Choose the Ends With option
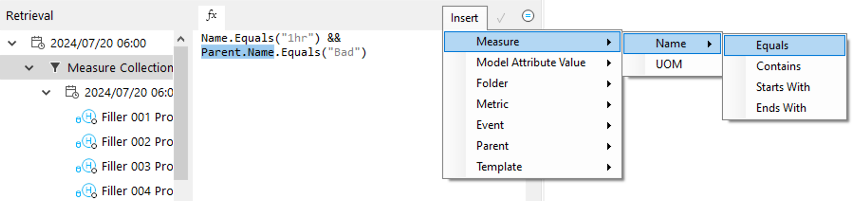868x201 pixels. (785, 108)
